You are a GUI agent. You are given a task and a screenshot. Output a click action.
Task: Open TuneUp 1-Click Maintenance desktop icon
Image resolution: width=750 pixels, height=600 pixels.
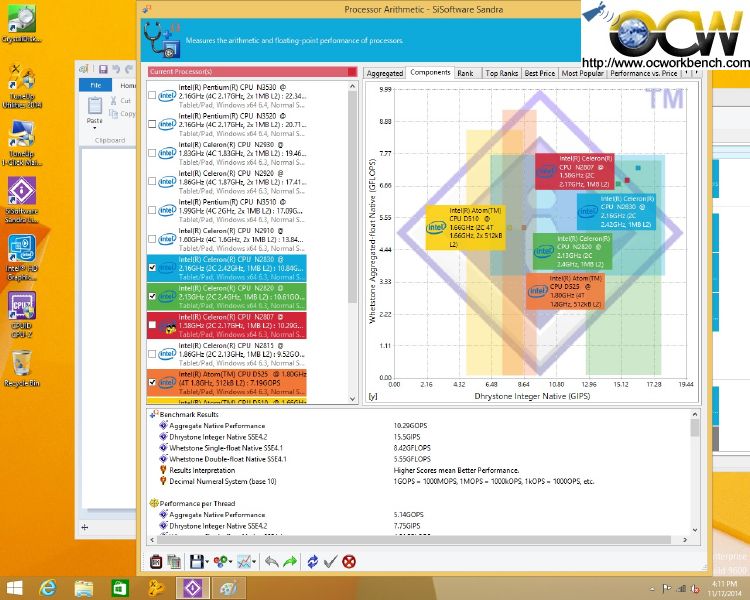[x=22, y=143]
